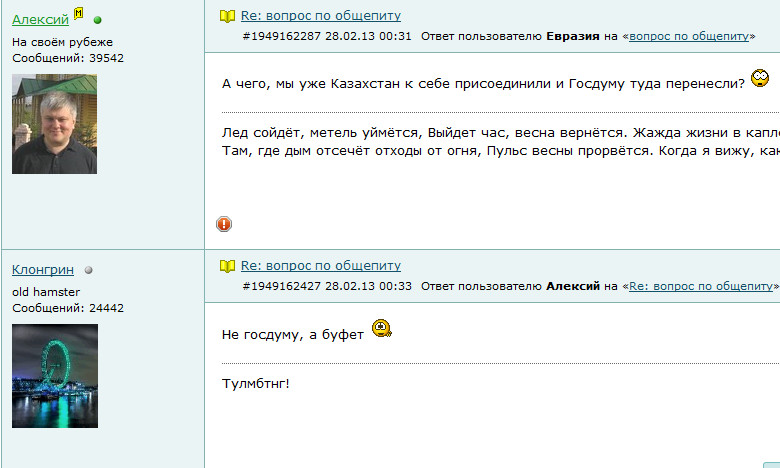Click the post ID #1949162287 text

pos(282,36)
